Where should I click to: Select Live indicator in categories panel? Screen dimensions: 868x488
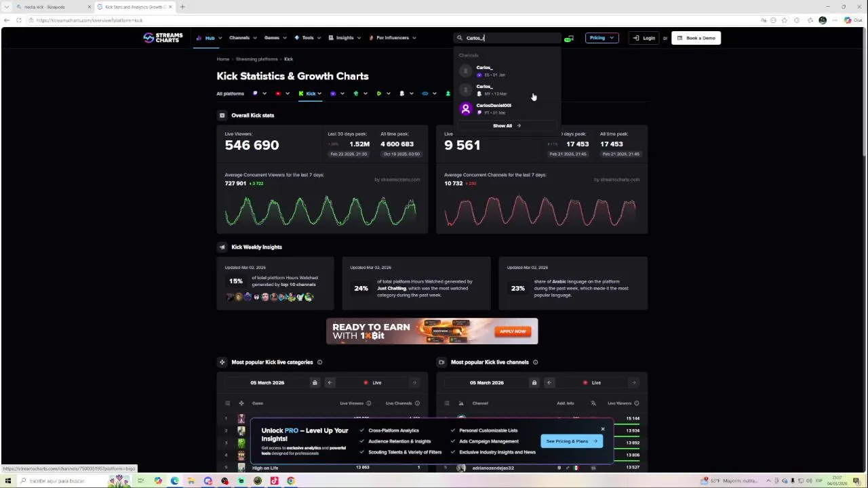[x=372, y=383]
